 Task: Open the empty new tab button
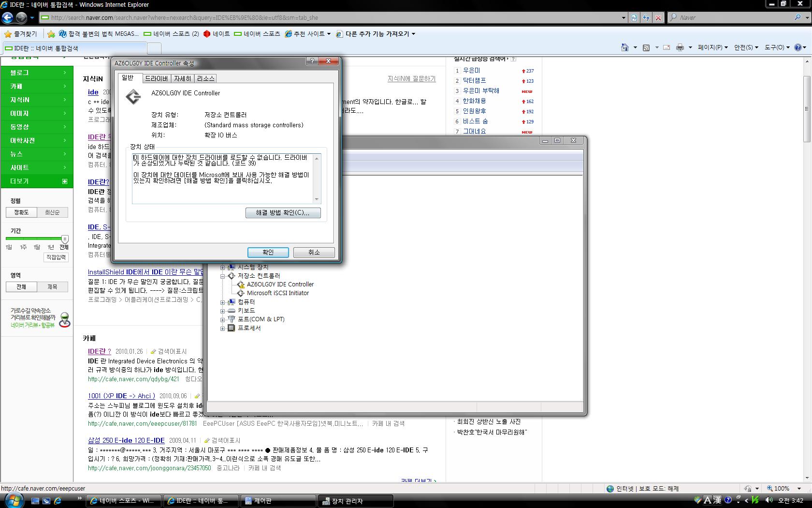154,48
